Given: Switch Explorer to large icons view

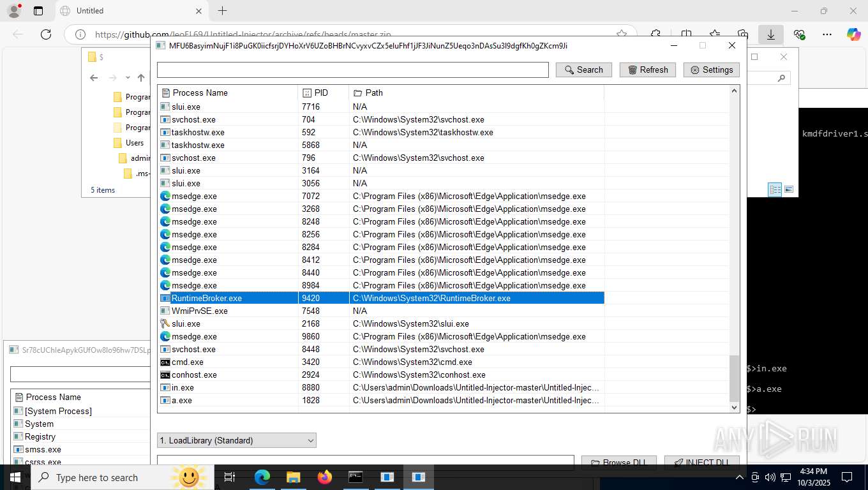Looking at the screenshot, I should point(789,189).
